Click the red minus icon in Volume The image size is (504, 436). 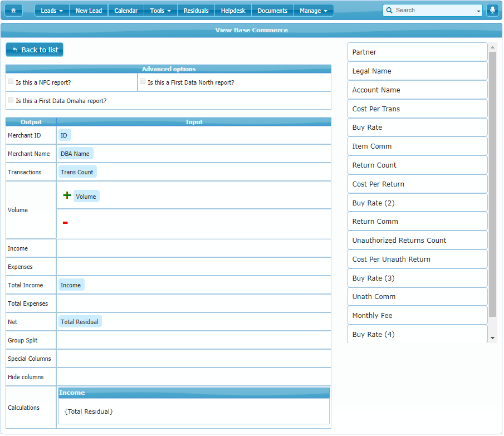65,223
